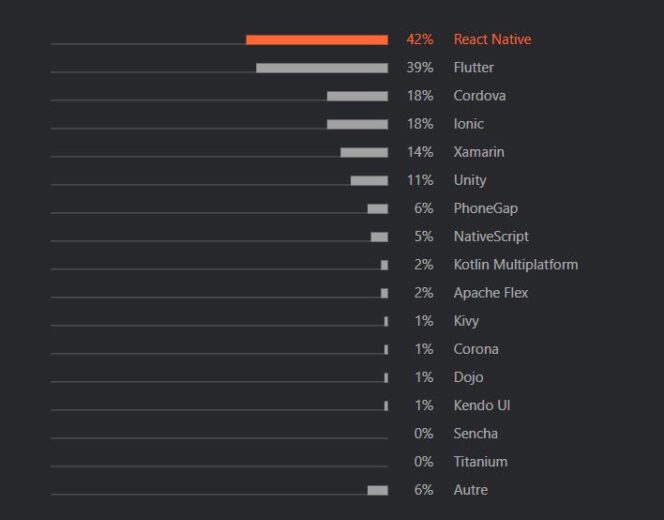Viewport: 664px width, 520px height.
Task: Select the React Native label
Action: coord(492,40)
